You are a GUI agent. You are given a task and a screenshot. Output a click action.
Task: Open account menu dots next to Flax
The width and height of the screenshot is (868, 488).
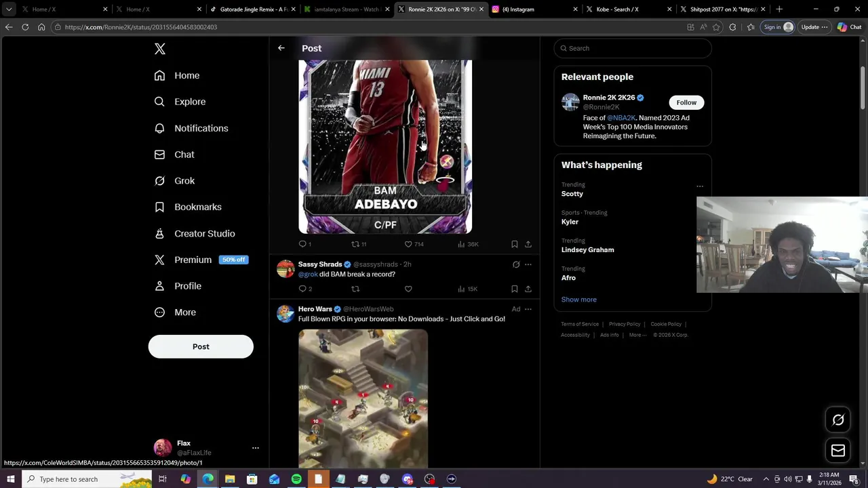coord(256,448)
